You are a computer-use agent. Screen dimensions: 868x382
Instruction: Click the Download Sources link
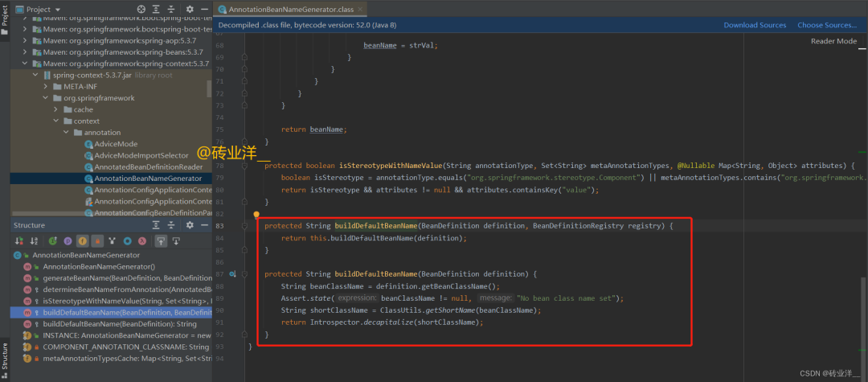(755, 25)
